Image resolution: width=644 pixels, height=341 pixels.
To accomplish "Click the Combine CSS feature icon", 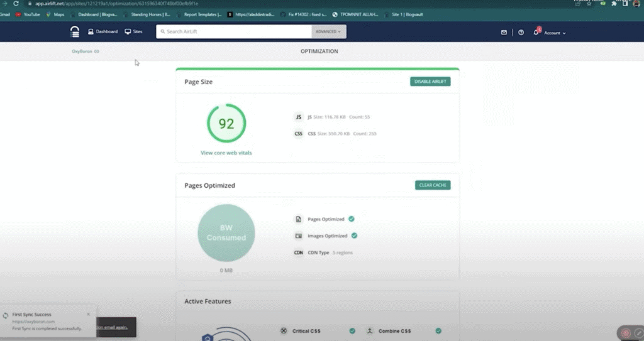I will (370, 331).
